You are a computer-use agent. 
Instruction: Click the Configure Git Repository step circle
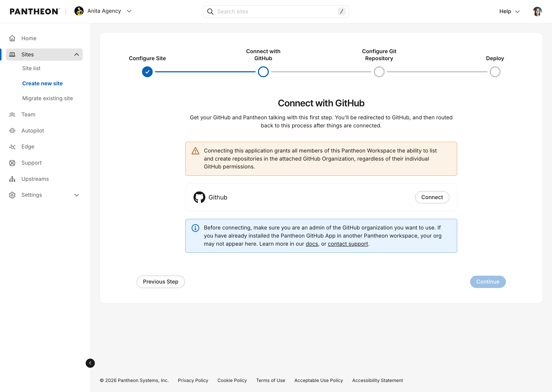pyautogui.click(x=379, y=72)
